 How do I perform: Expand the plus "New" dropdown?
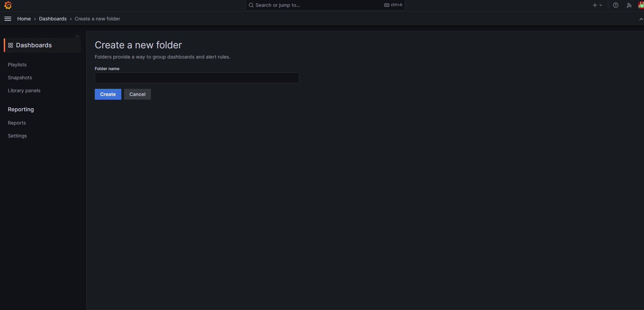(x=597, y=5)
